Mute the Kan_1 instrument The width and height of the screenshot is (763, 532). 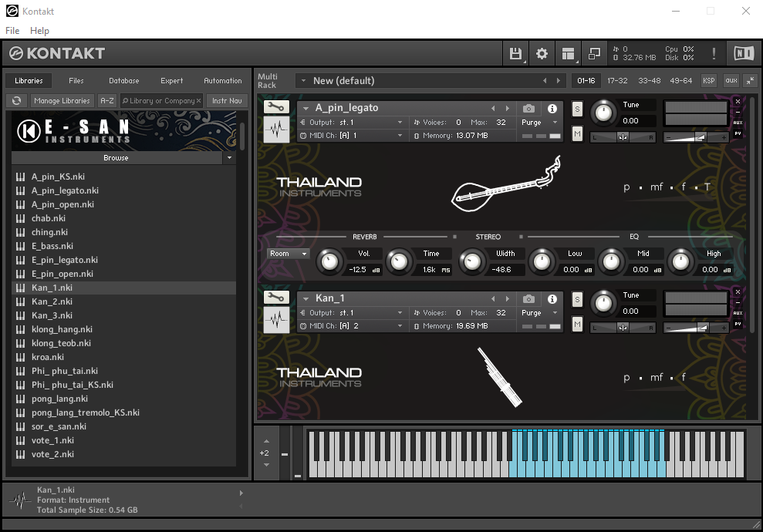[x=577, y=325]
